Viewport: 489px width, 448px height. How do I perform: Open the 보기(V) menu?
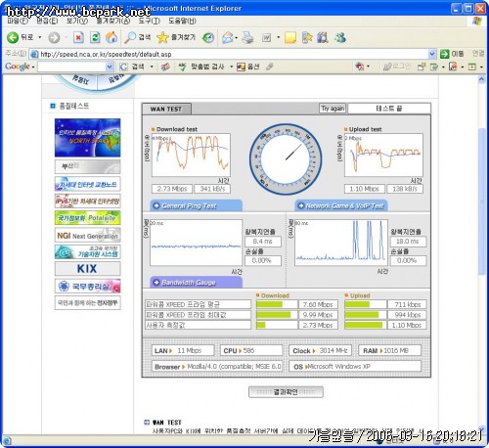pos(77,21)
